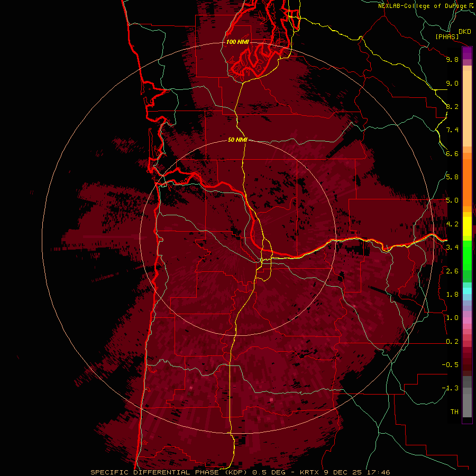This screenshot has height=476, width=476.
Task: Click the NEXLAB-College of DuPage logo mark
Action: tap(472, 6)
